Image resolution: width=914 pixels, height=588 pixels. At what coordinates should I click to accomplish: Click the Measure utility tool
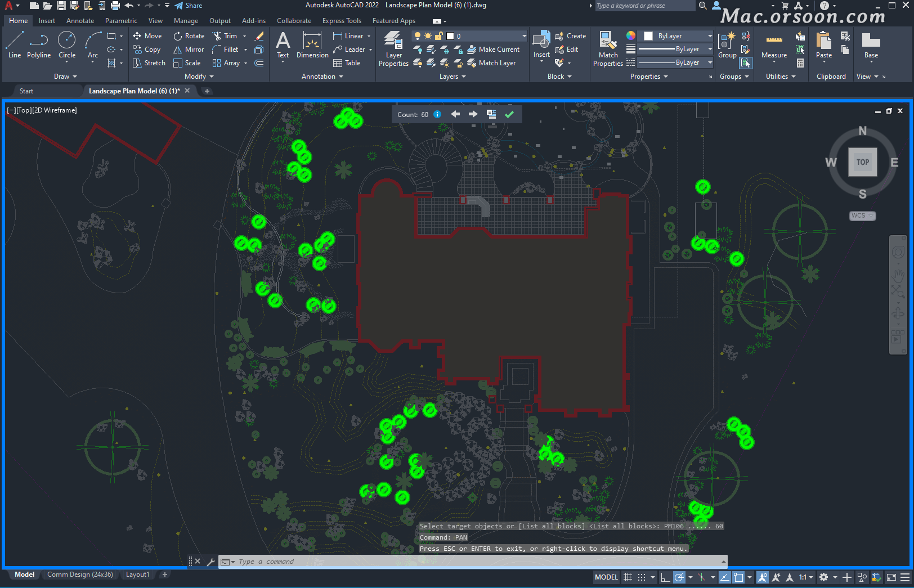774,46
